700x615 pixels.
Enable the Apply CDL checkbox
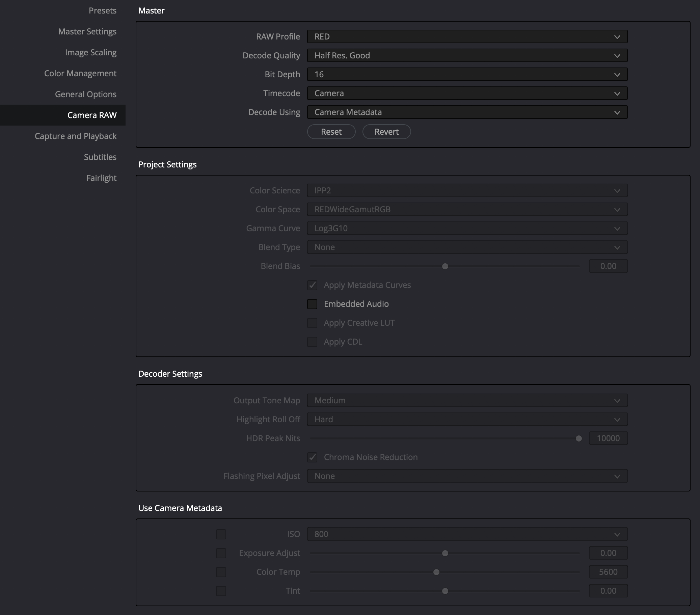(x=312, y=341)
